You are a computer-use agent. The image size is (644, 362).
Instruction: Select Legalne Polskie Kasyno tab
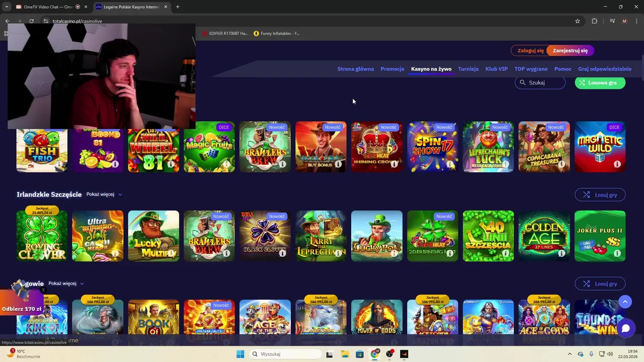click(x=132, y=7)
